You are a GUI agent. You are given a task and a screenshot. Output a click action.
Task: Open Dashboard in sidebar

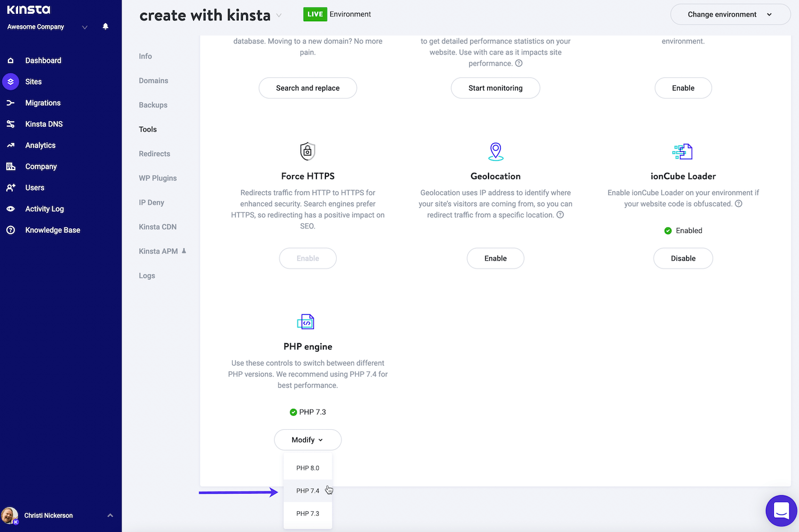43,61
